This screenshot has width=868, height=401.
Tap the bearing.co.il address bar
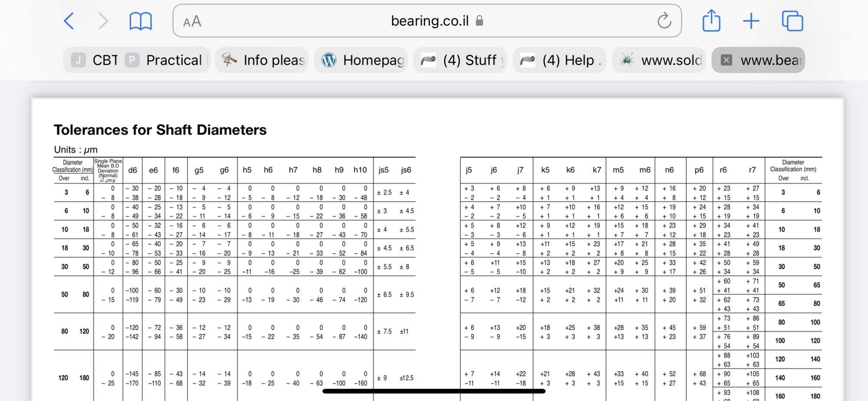pyautogui.click(x=429, y=21)
